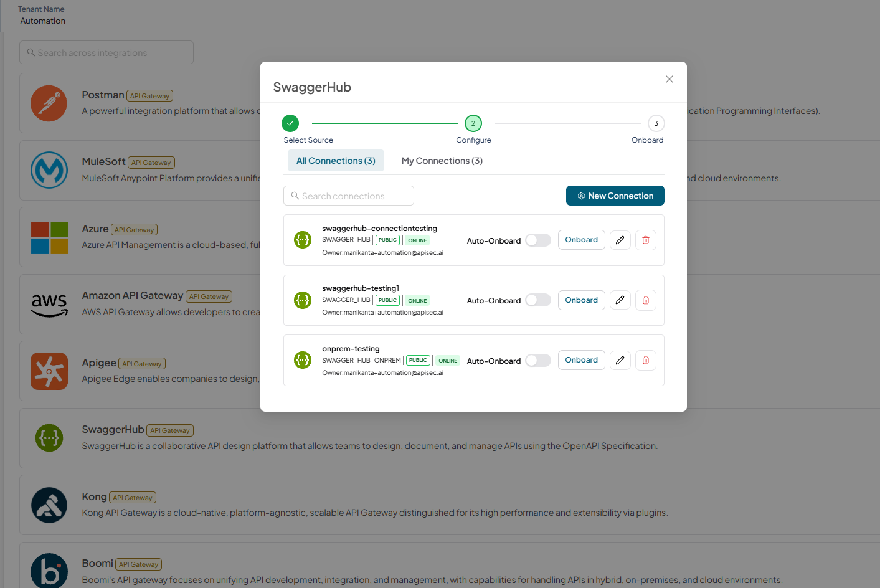Image resolution: width=880 pixels, height=588 pixels.
Task: Switch to the My Connections (3) tab
Action: [x=442, y=161]
